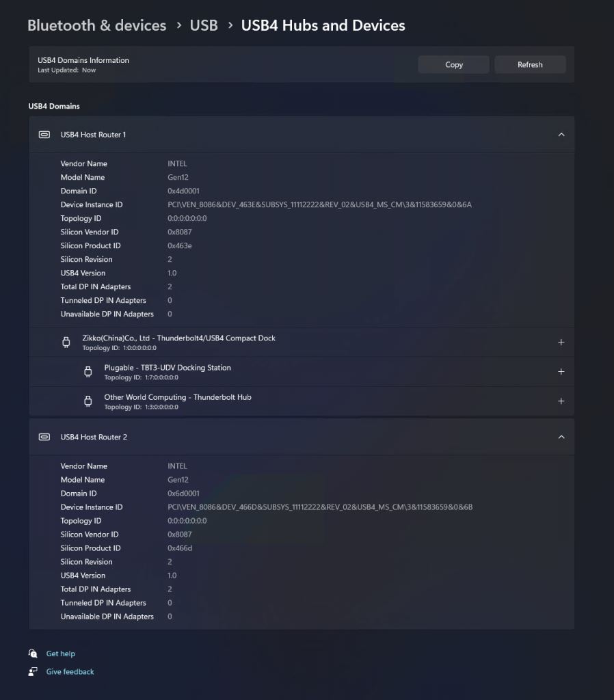614x700 pixels.
Task: Click the USB4 Host Router 2 header title
Action: [x=94, y=437]
